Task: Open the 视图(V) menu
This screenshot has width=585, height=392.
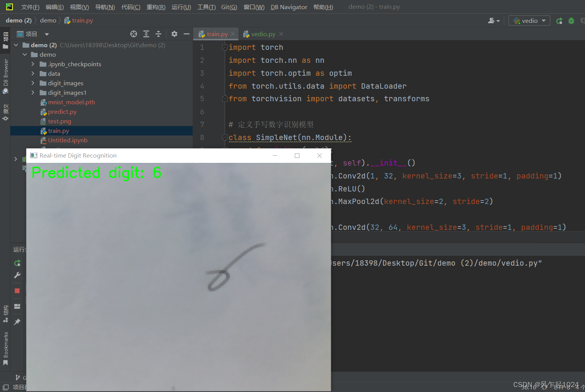Action: coord(79,7)
